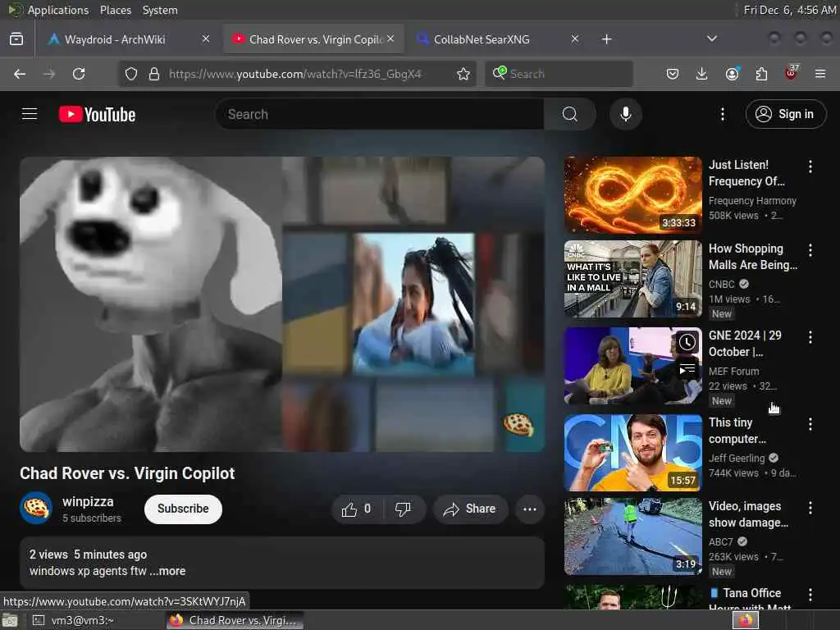The height and width of the screenshot is (630, 840).
Task: Subscribe to winpizza channel
Action: point(183,509)
